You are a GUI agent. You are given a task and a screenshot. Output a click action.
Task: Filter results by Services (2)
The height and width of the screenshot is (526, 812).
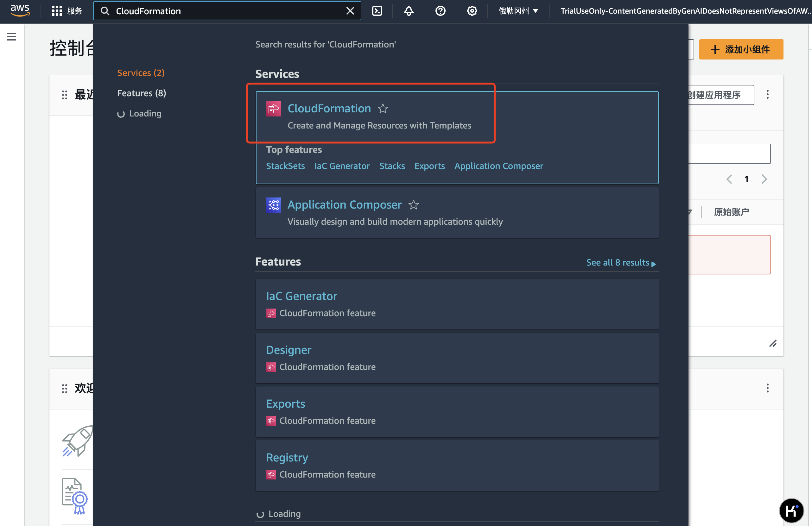(141, 73)
